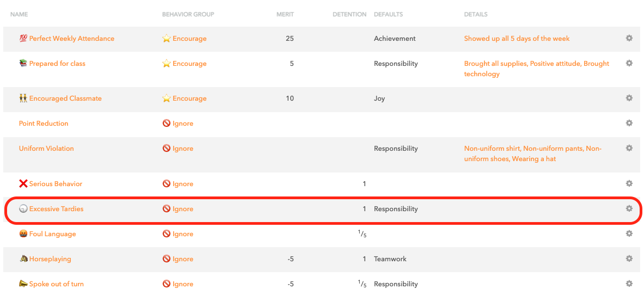644x295 pixels.
Task: Open gear options for Foul Language
Action: pos(629,233)
